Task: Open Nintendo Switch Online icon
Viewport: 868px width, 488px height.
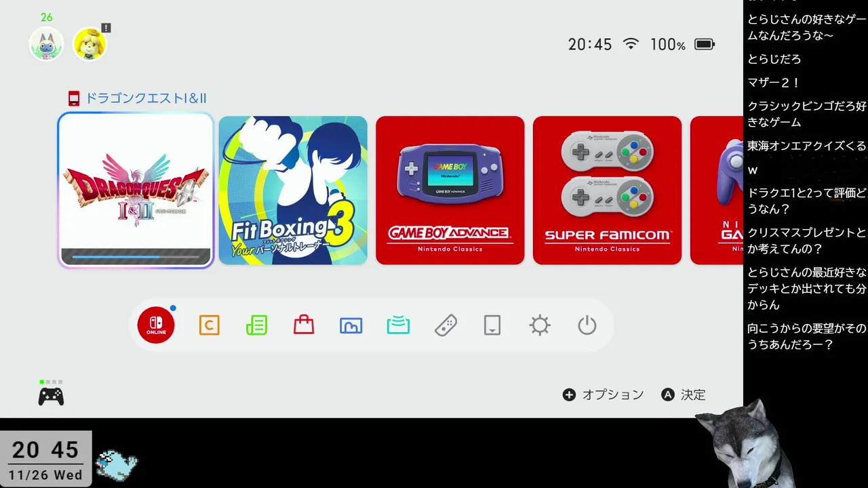Action: pyautogui.click(x=156, y=325)
